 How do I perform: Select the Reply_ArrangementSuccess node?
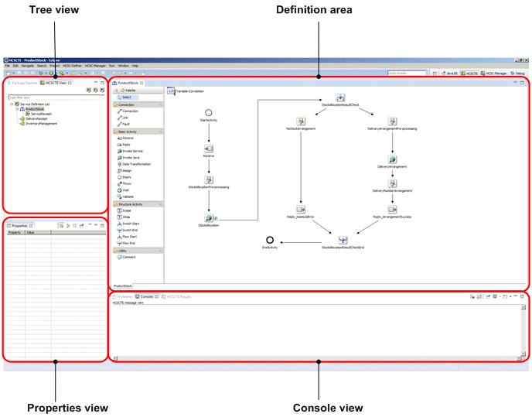click(392, 209)
